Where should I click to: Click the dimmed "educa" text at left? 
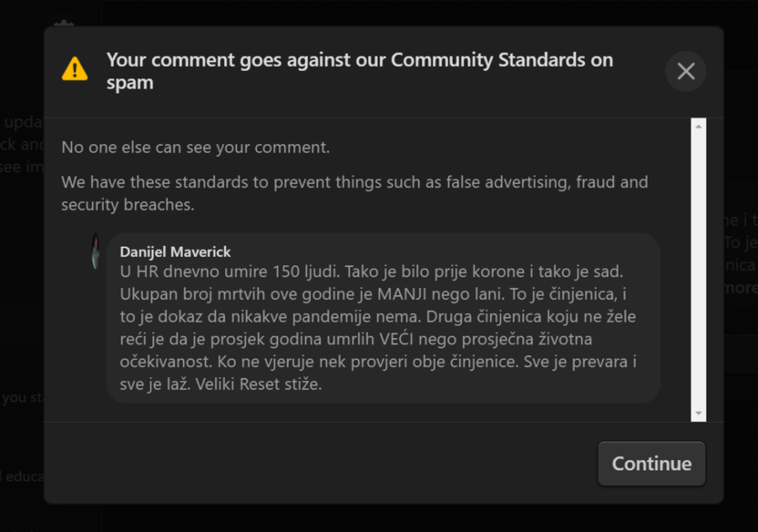click(x=20, y=476)
